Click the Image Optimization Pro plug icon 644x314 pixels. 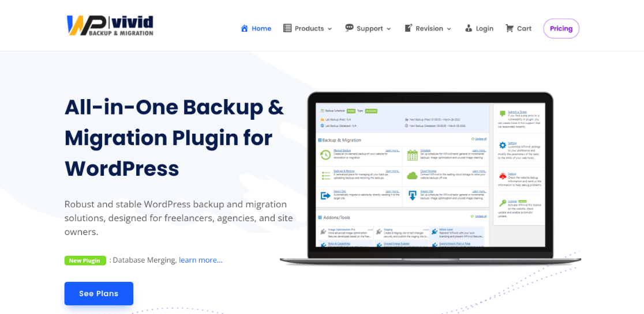(323, 232)
